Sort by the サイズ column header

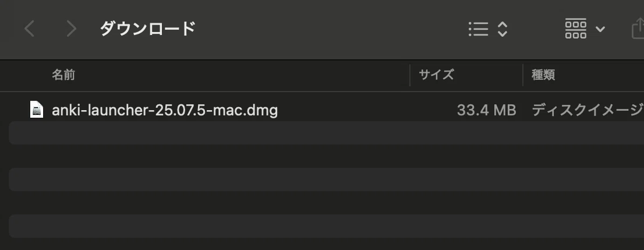click(436, 75)
